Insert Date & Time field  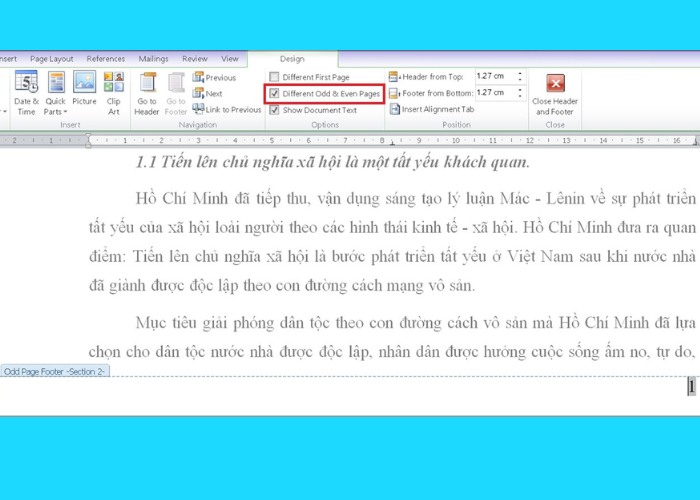tap(26, 93)
